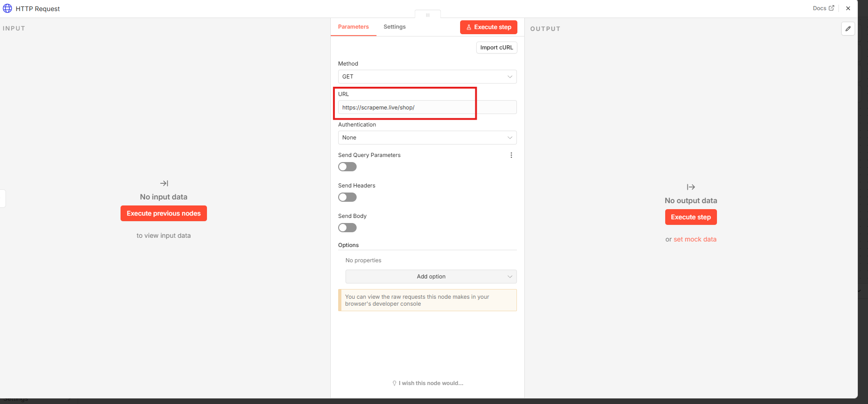Click the pencil edit icon in output panel
868x404 pixels.
[848, 29]
